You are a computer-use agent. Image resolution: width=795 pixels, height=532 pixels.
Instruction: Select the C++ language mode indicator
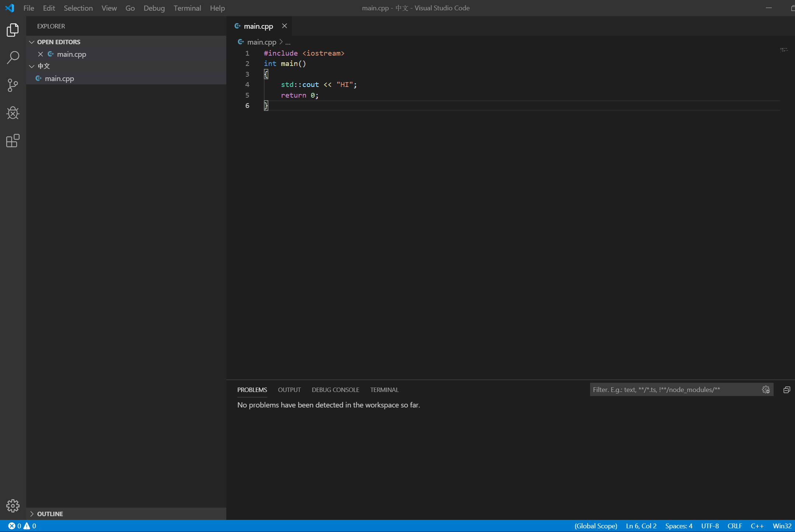point(757,526)
